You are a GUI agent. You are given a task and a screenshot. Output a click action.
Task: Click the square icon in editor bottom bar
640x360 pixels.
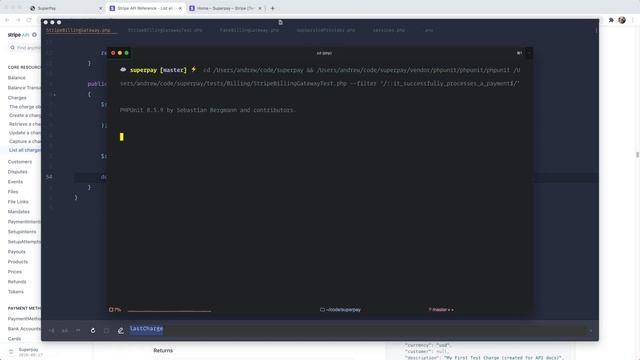106,331
